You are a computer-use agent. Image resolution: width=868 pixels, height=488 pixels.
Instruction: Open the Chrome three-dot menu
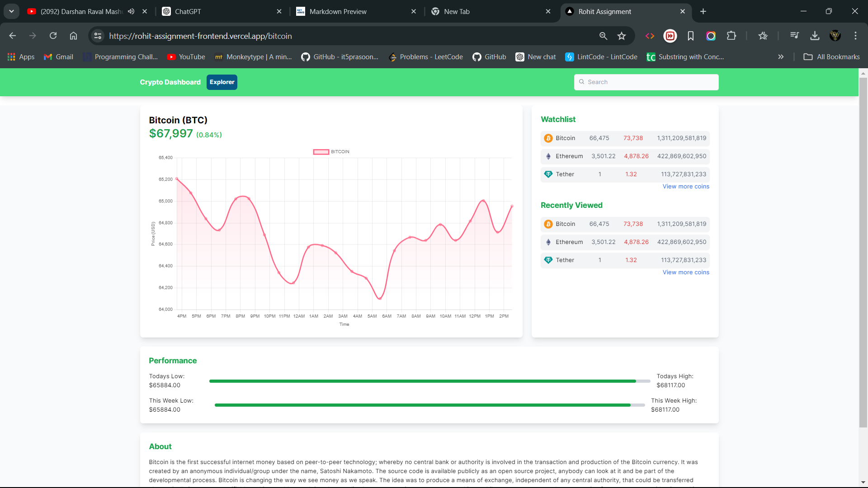click(x=855, y=36)
